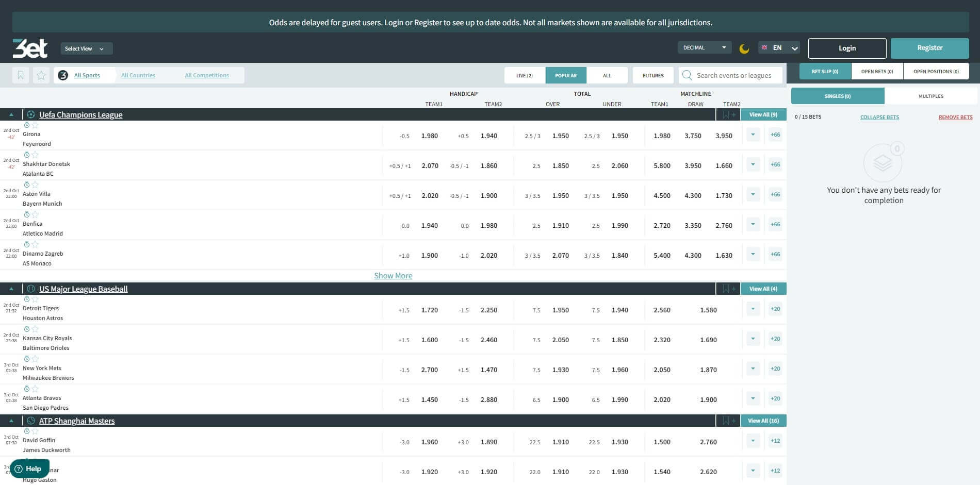Favorite the Aston Villa match with star
This screenshot has height=485, width=980.
point(35,185)
